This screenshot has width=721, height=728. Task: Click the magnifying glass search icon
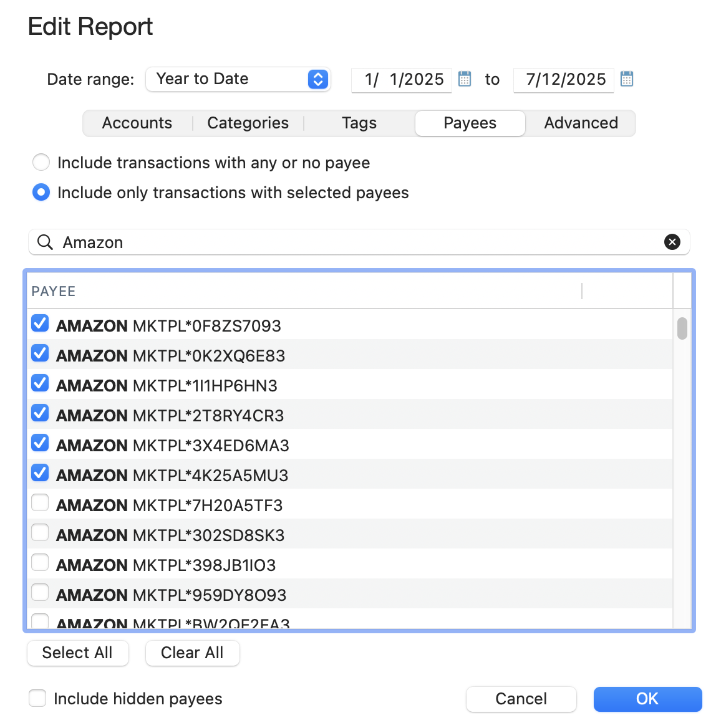click(45, 242)
